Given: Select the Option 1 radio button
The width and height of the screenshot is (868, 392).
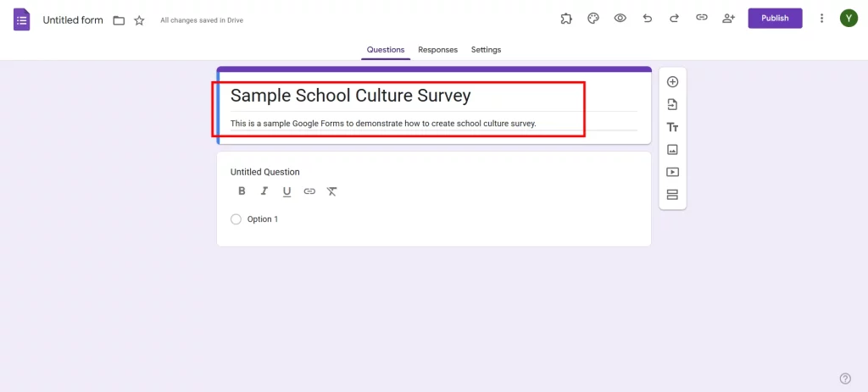Looking at the screenshot, I should click(236, 219).
